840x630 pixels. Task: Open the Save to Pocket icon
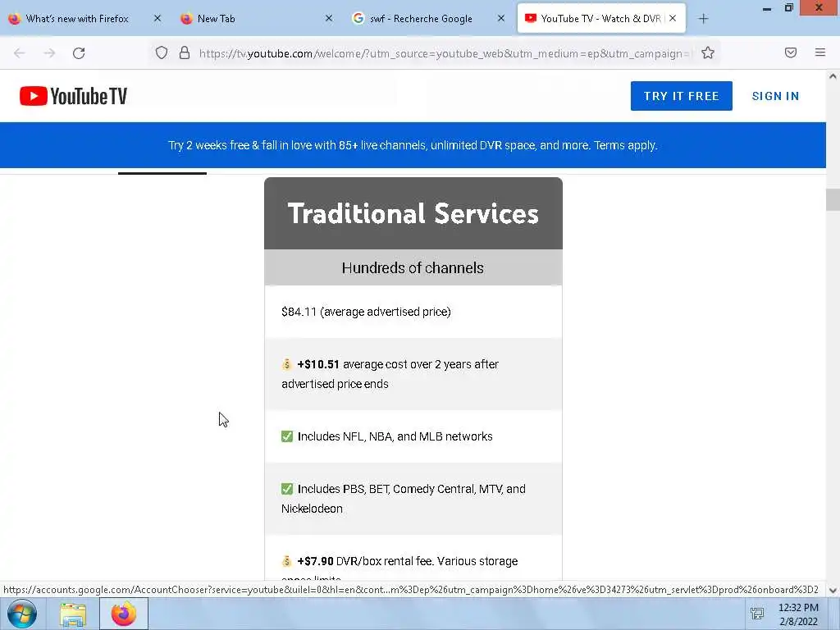coord(790,52)
